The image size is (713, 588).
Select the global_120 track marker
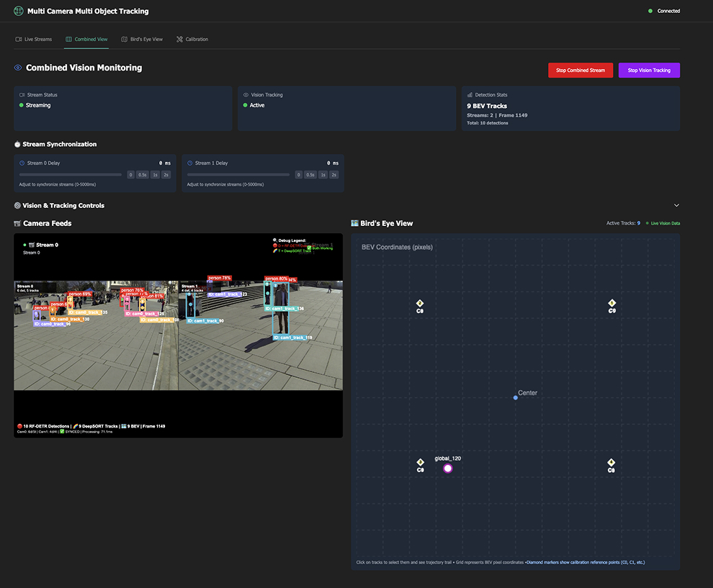tap(448, 469)
